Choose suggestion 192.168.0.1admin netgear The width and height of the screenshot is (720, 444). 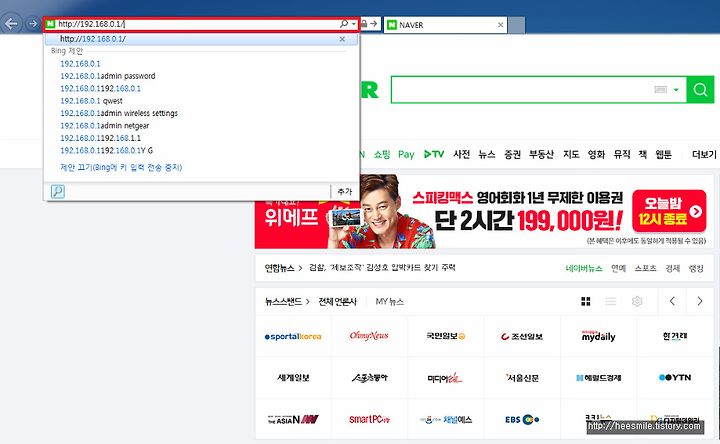(105, 126)
